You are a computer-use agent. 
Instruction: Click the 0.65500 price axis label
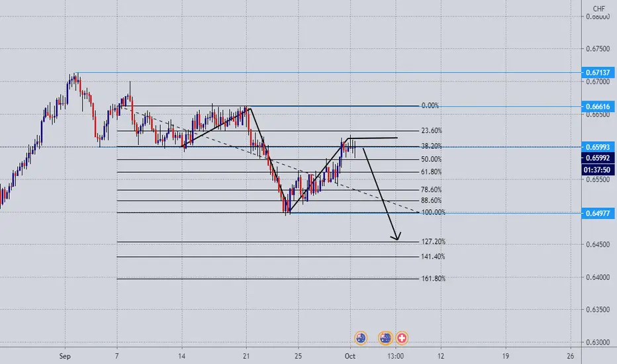598,179
